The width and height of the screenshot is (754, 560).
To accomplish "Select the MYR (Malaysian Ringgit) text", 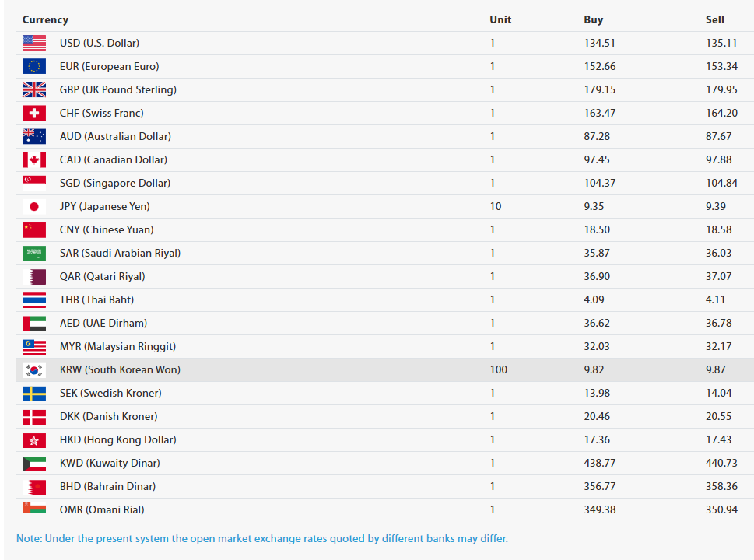I will [117, 347].
